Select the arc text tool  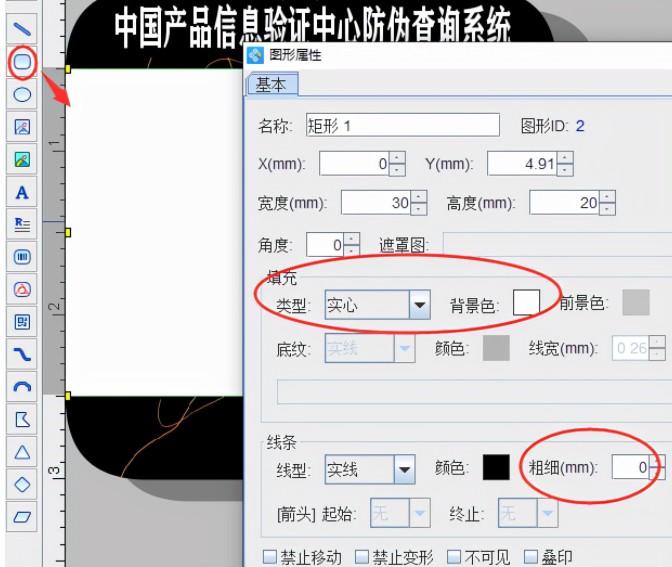(22, 290)
